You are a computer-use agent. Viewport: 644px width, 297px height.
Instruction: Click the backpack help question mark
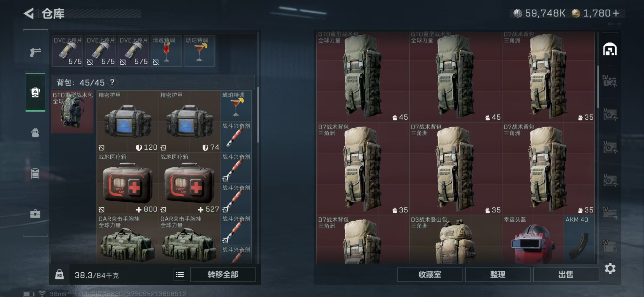[112, 82]
